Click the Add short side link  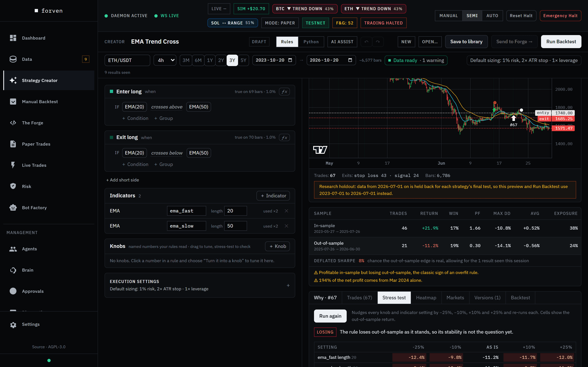tap(123, 180)
